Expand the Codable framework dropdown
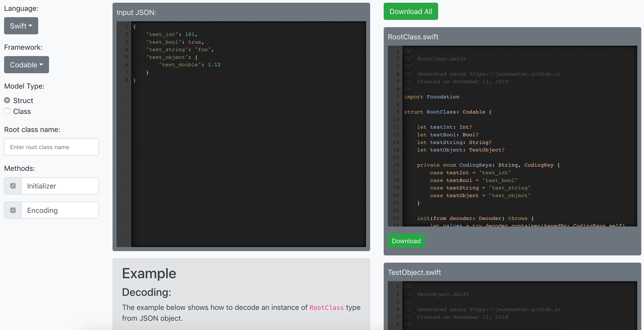This screenshot has height=330, width=644. [26, 65]
